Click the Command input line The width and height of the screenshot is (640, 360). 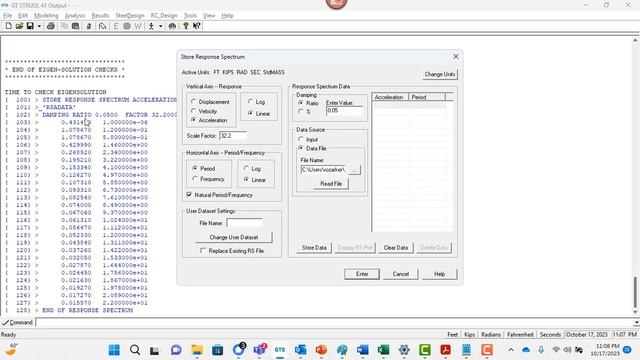click(334, 322)
